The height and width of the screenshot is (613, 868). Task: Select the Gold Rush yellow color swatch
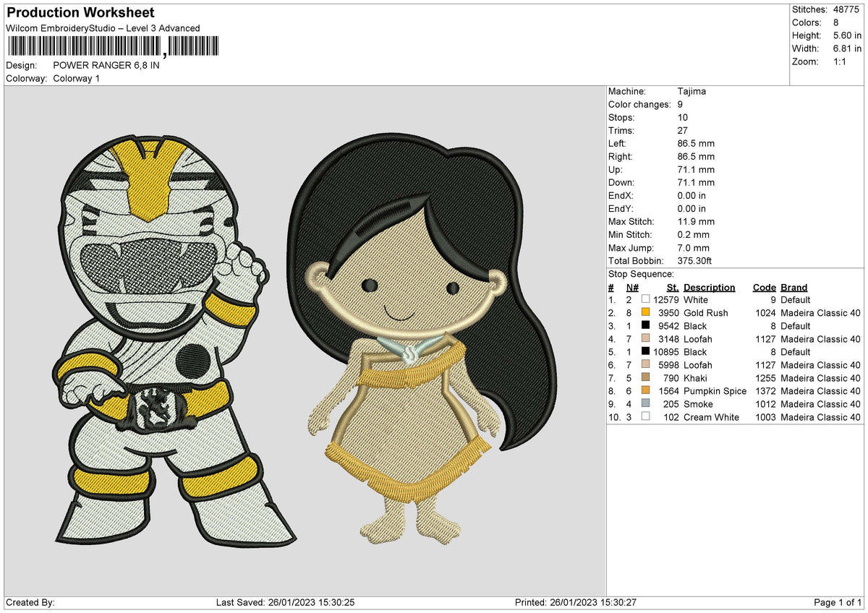645,312
